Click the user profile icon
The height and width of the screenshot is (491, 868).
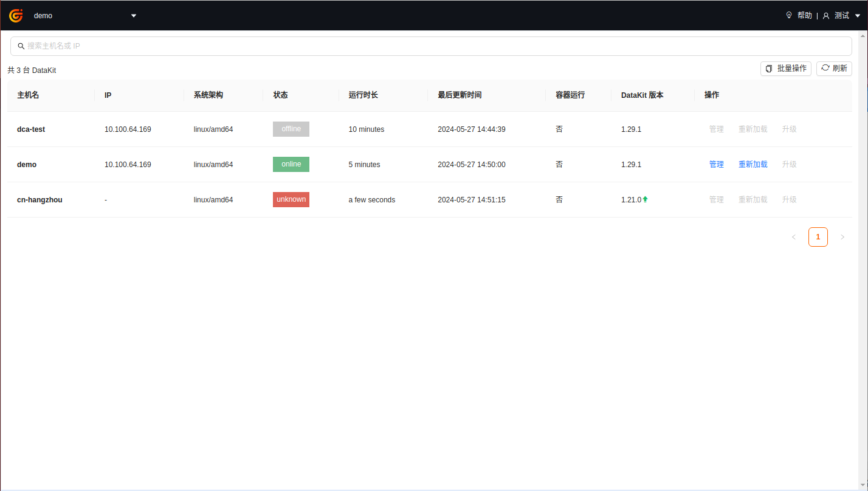point(826,16)
